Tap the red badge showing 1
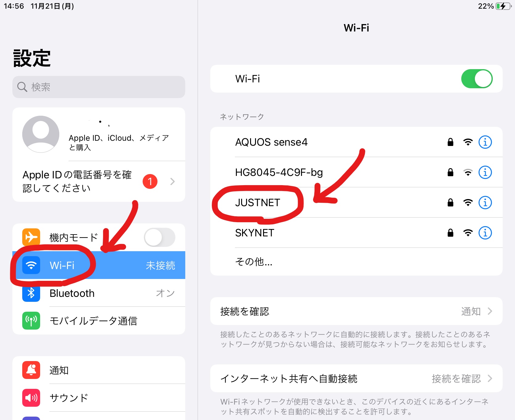Image resolution: width=515 pixels, height=420 pixels. pyautogui.click(x=150, y=181)
